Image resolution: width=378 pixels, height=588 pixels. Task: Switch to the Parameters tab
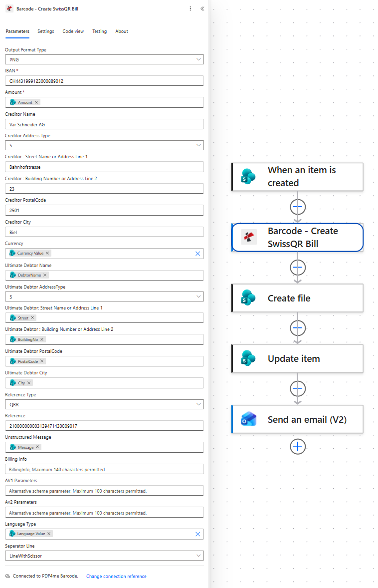click(x=17, y=31)
